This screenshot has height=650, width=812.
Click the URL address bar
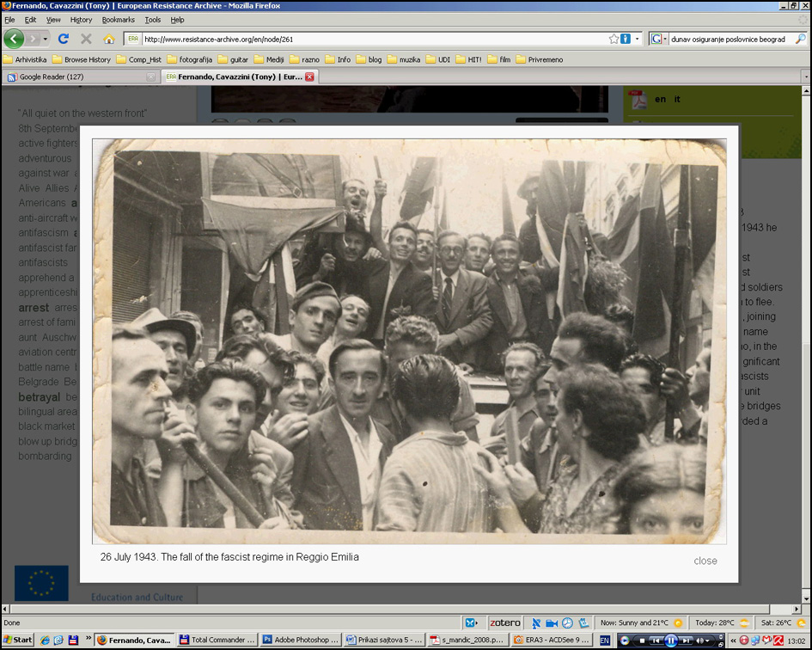coord(369,39)
